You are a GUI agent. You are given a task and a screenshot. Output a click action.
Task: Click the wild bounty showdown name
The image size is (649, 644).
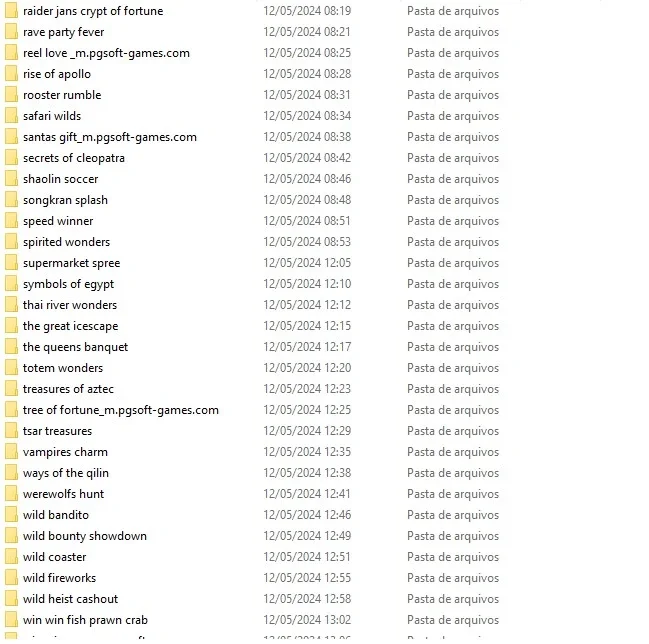(x=85, y=536)
